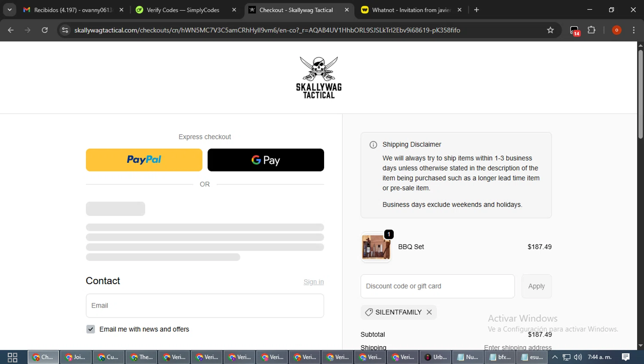This screenshot has width=644, height=364.
Task: Open the Windows notification center
Action: point(626,357)
